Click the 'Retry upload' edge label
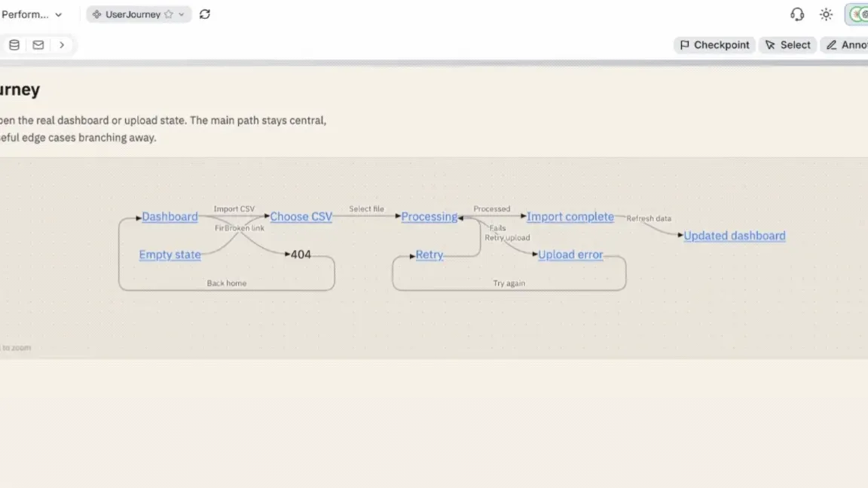The width and height of the screenshot is (868, 488). click(x=508, y=238)
